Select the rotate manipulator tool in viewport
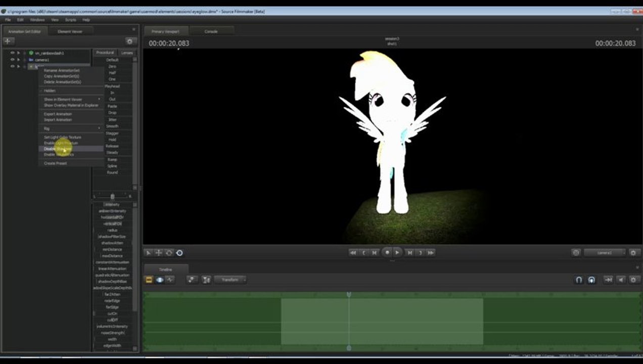 [x=169, y=253]
